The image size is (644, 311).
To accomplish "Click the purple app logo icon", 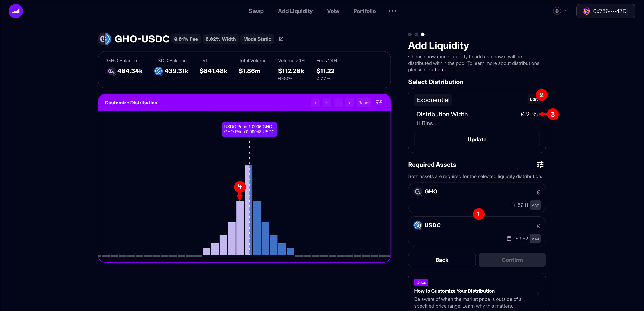I will coord(16,11).
